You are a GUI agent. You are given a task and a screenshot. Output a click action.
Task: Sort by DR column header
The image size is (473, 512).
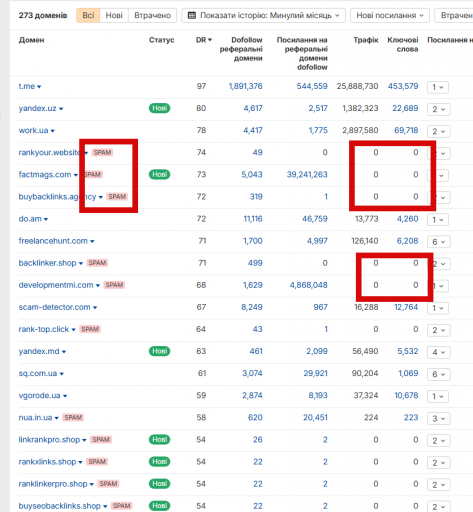click(x=204, y=40)
